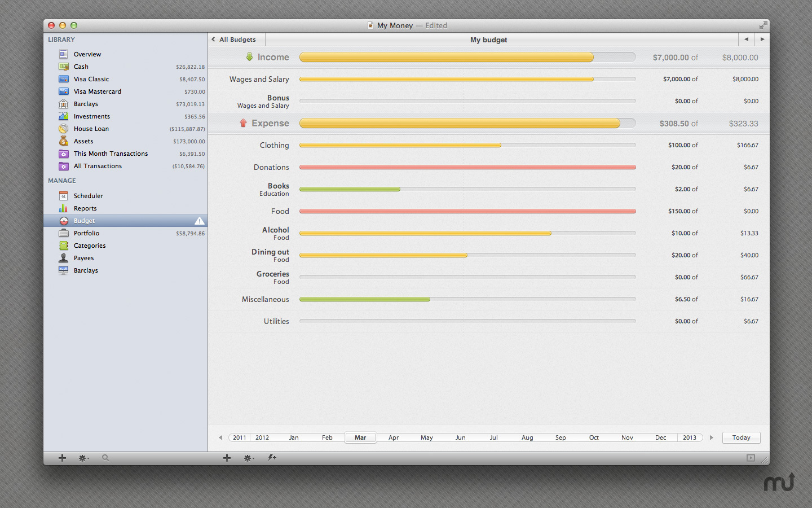
Task: Open Investments via its chart icon
Action: pos(64,116)
